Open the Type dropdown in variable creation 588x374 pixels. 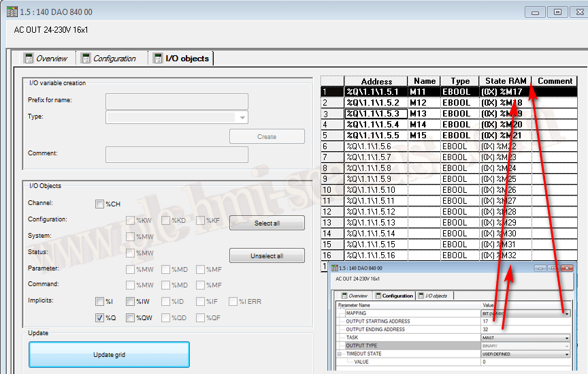click(242, 117)
